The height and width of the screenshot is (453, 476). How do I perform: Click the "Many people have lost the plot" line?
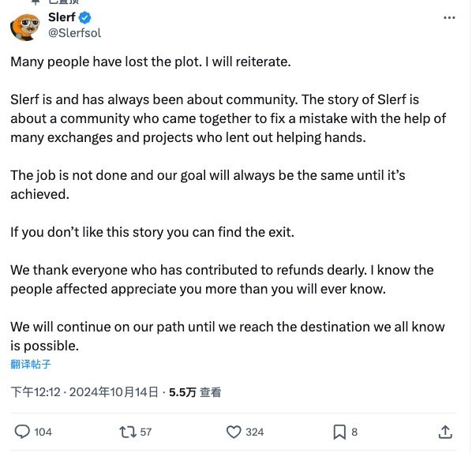coord(151,62)
